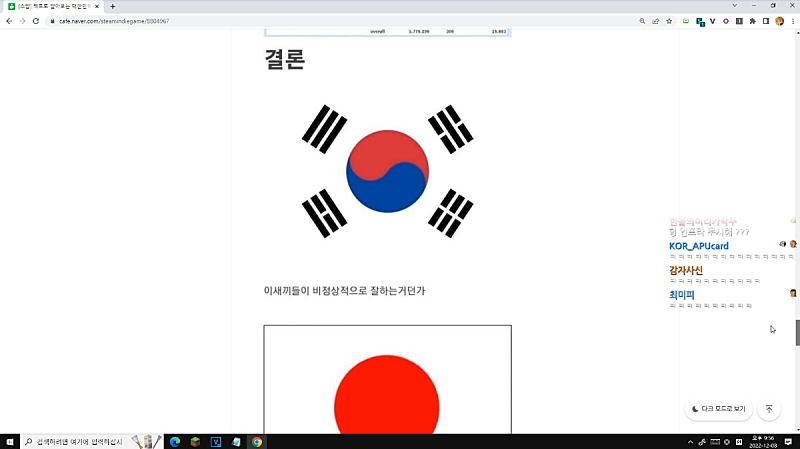Screen dimensions: 800x449
Task: Open a new browser tab
Action: coord(113,6)
